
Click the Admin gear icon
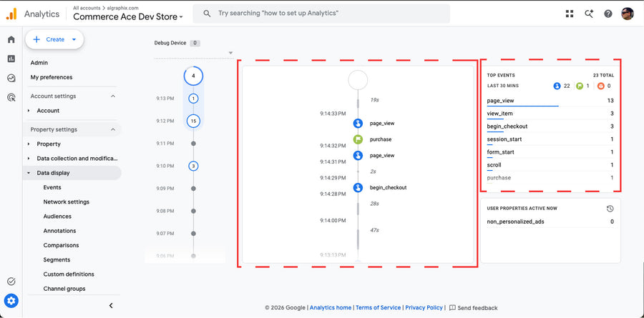tap(11, 301)
